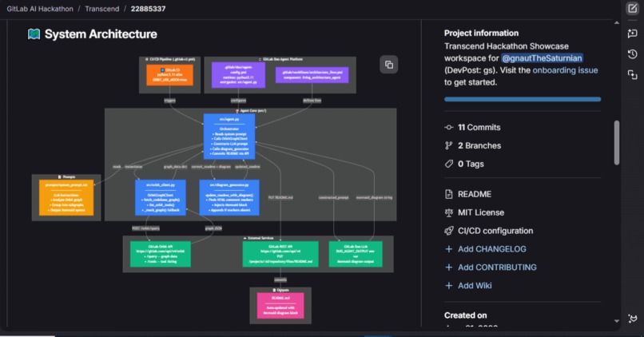644x337 pixels.
Task: Click the Project information heading
Action: coord(481,34)
